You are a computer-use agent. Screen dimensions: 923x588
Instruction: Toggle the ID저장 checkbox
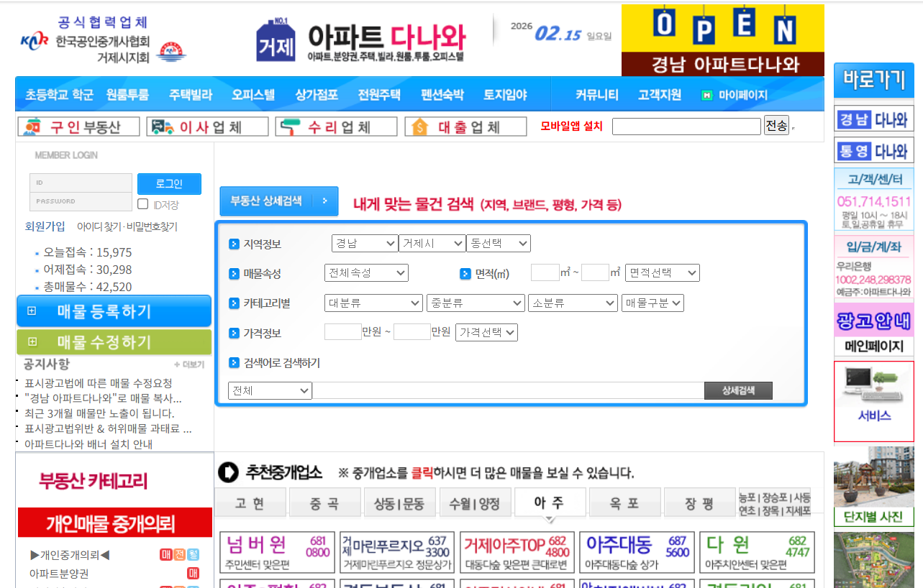(143, 204)
